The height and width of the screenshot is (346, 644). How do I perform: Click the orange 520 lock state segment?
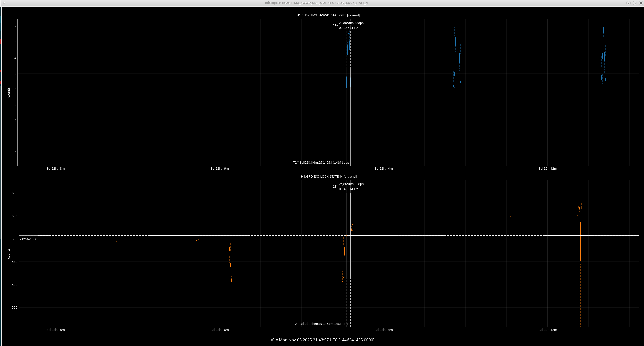click(x=286, y=282)
